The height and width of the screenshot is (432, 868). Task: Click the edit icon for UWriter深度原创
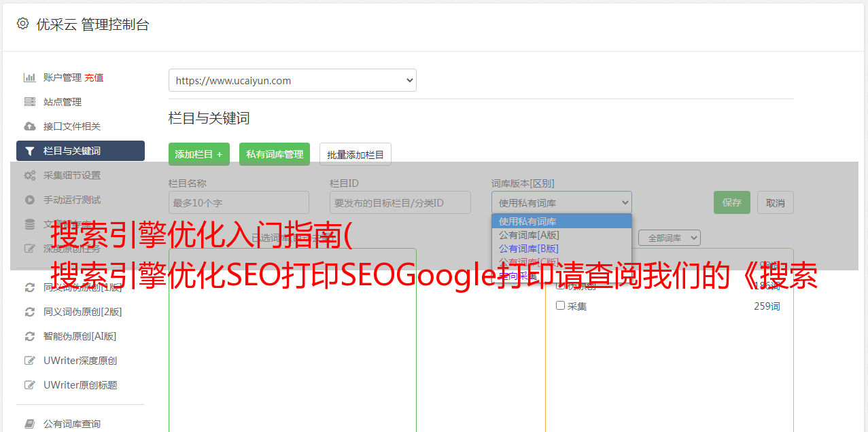click(x=30, y=361)
